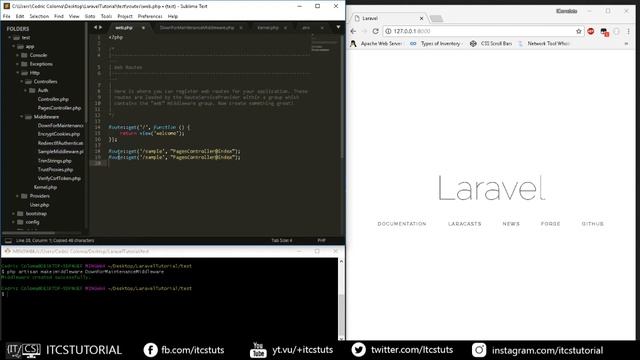Close the Kernel.php editor tab
Image resolution: width=640 pixels, height=360 pixels.
(x=285, y=28)
